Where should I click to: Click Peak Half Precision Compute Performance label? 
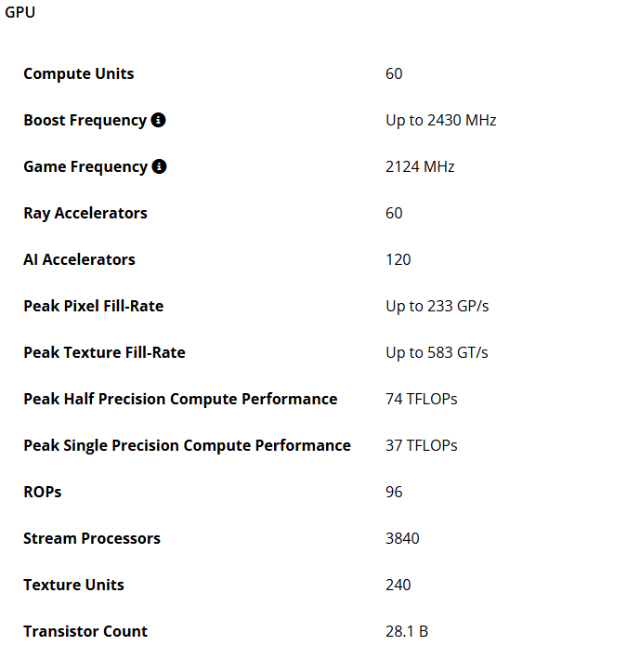tap(180, 399)
